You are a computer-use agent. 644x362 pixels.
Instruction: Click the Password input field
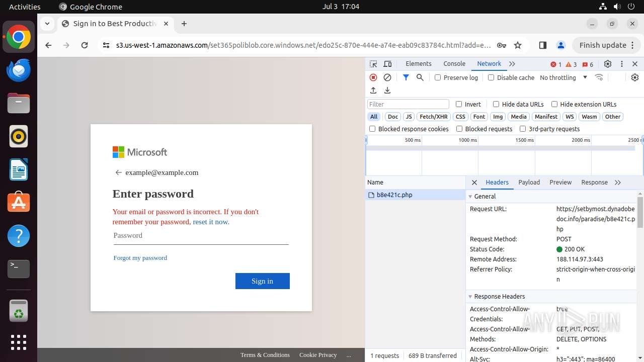pyautogui.click(x=201, y=236)
